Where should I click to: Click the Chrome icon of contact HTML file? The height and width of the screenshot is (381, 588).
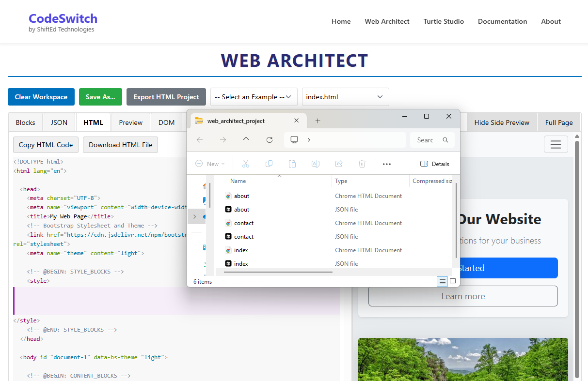click(x=228, y=223)
